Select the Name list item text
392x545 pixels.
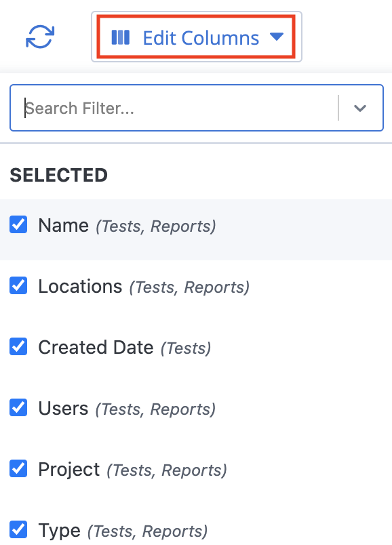click(64, 226)
